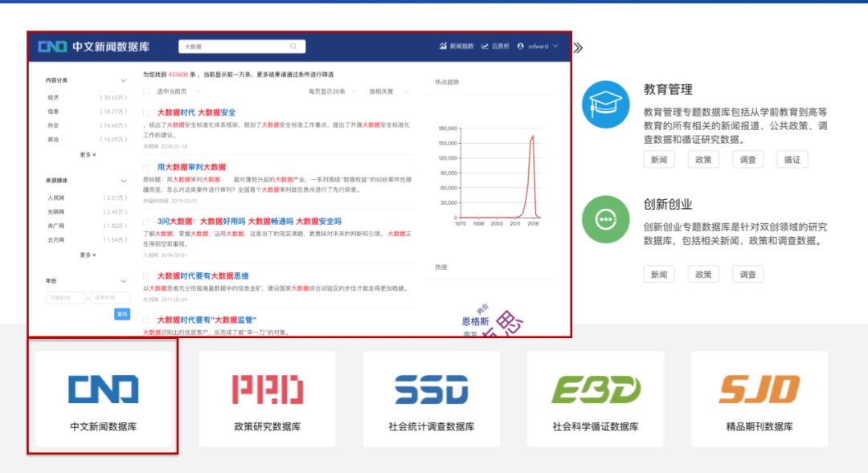Open article 大数据时代要有“大数据监管”
The width and height of the screenshot is (868, 473).
(207, 320)
